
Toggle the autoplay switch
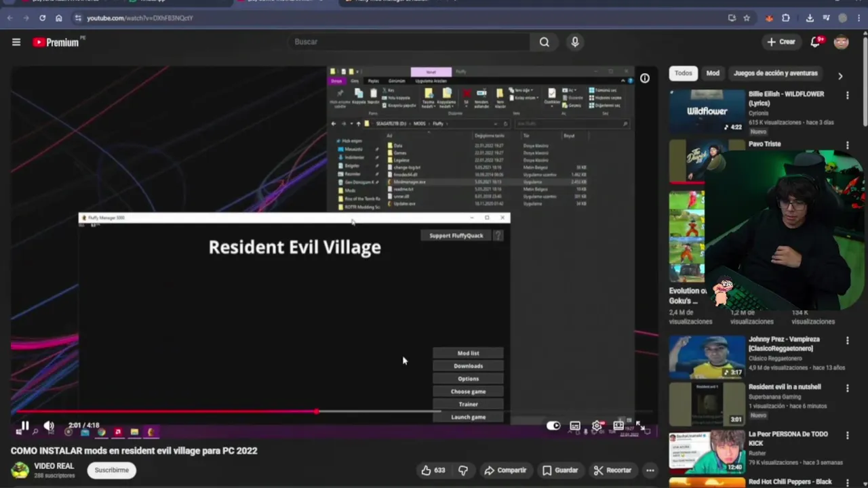tap(553, 426)
